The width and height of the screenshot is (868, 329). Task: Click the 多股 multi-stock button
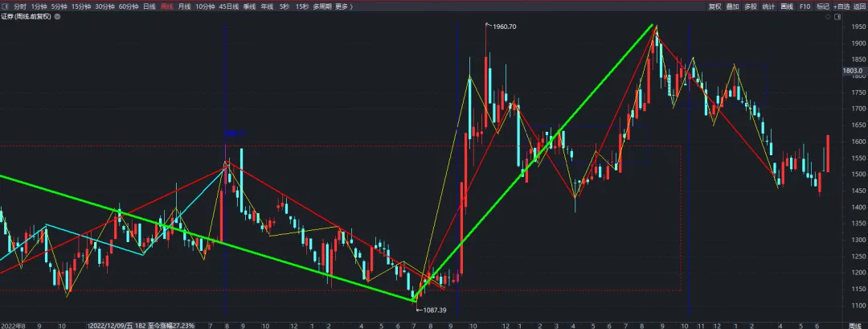[750, 6]
